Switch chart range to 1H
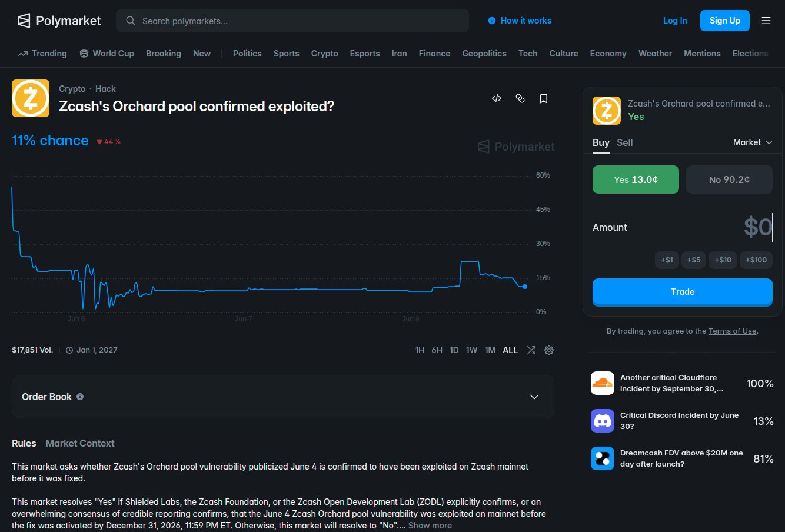Screen dimensions: 785x532 420,350
